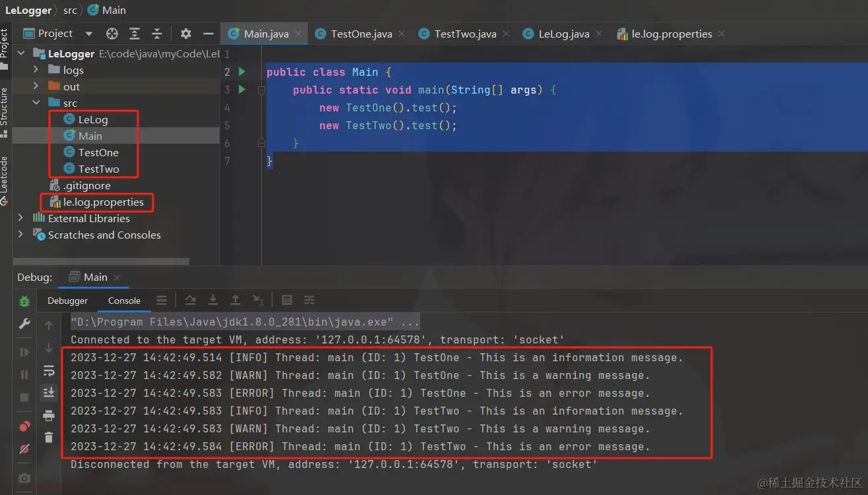
Task: Click the Trace Current Stream Chain icon
Action: (x=309, y=301)
